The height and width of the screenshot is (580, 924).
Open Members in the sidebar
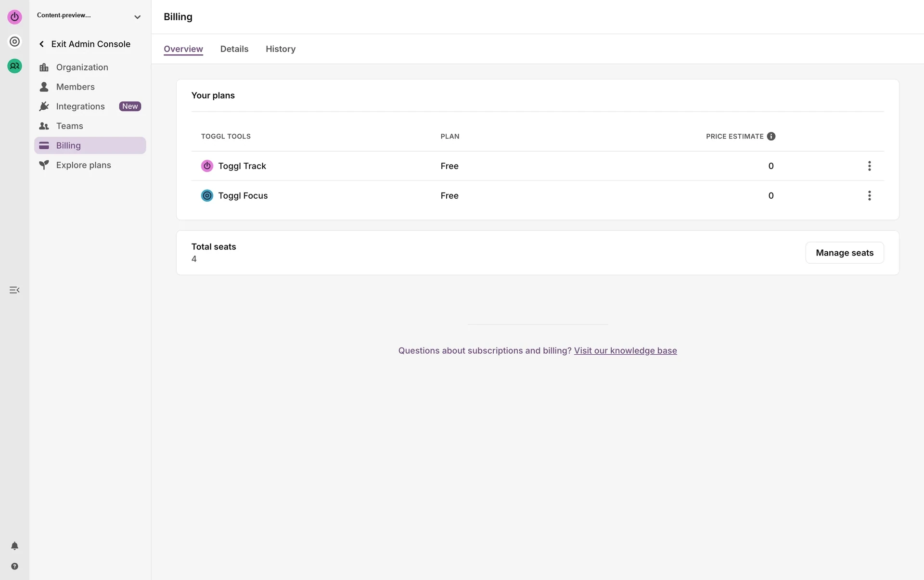pos(90,87)
